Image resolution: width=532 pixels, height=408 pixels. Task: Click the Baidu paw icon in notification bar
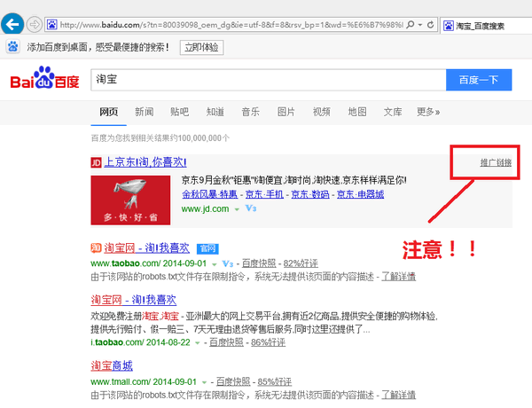13,46
